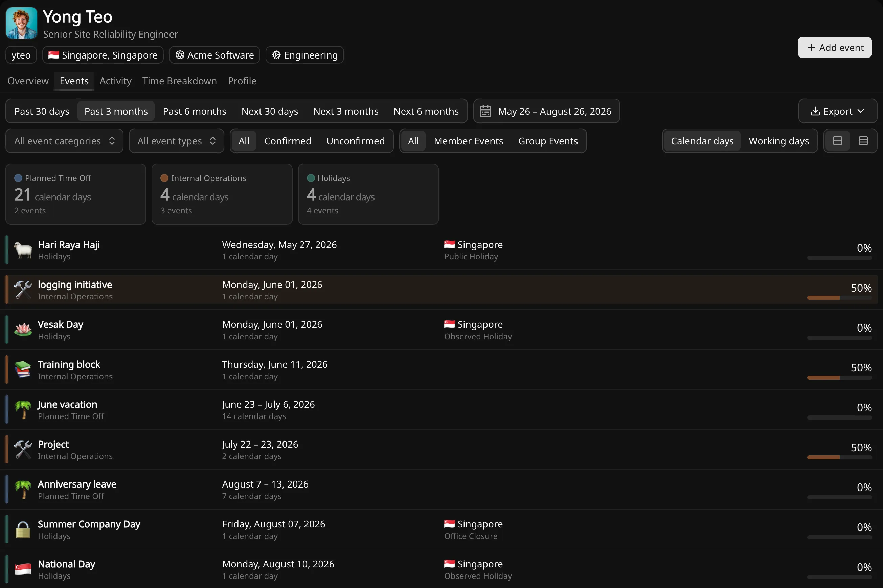883x588 pixels.
Task: Select Confirmed status filter
Action: click(288, 141)
